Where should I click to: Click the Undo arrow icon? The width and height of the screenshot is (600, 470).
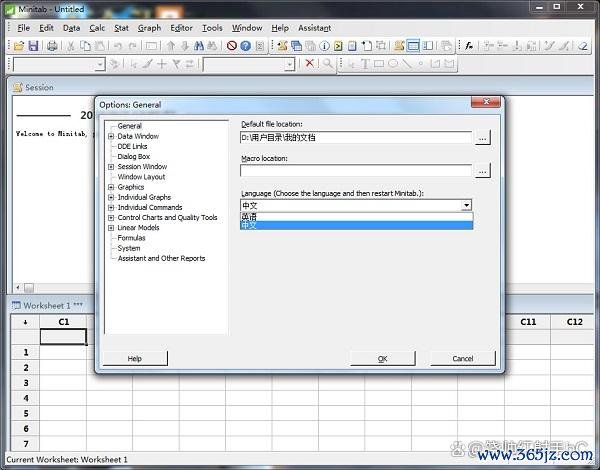click(117, 46)
